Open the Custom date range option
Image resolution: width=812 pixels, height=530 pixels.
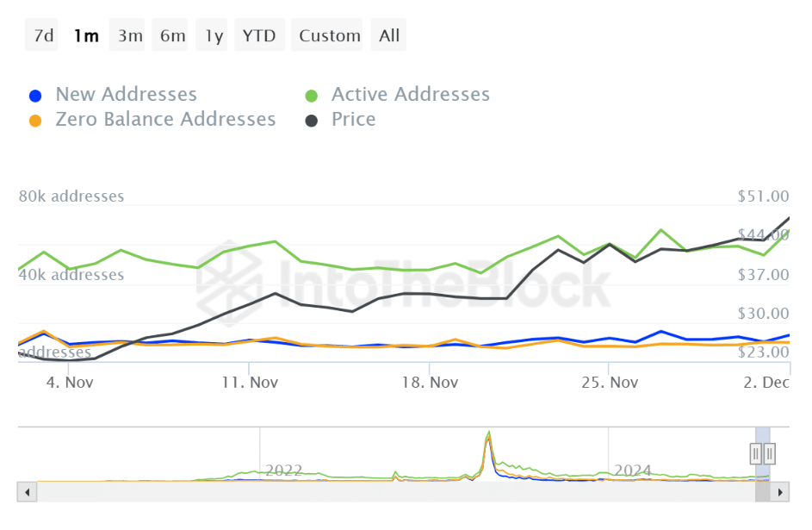[327, 35]
